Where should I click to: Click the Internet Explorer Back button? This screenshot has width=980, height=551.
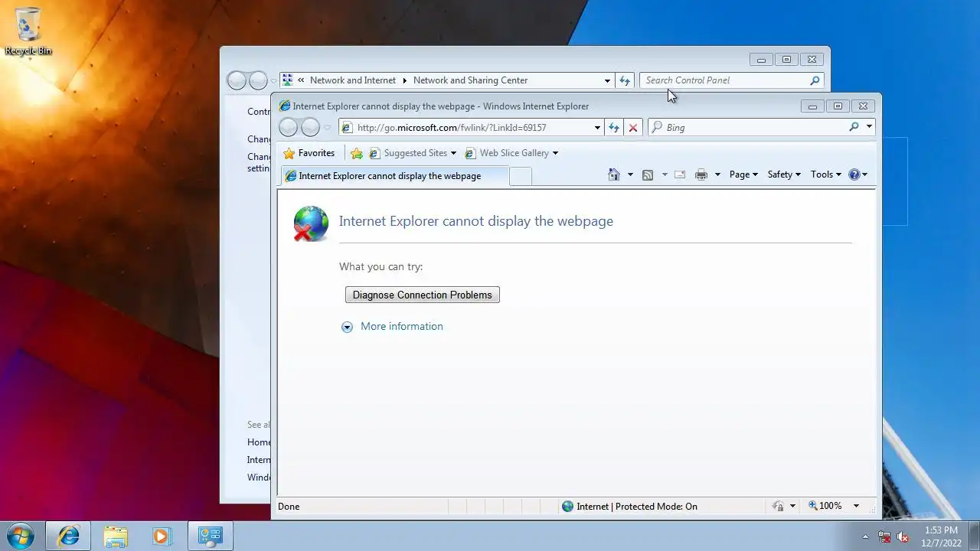pos(288,127)
